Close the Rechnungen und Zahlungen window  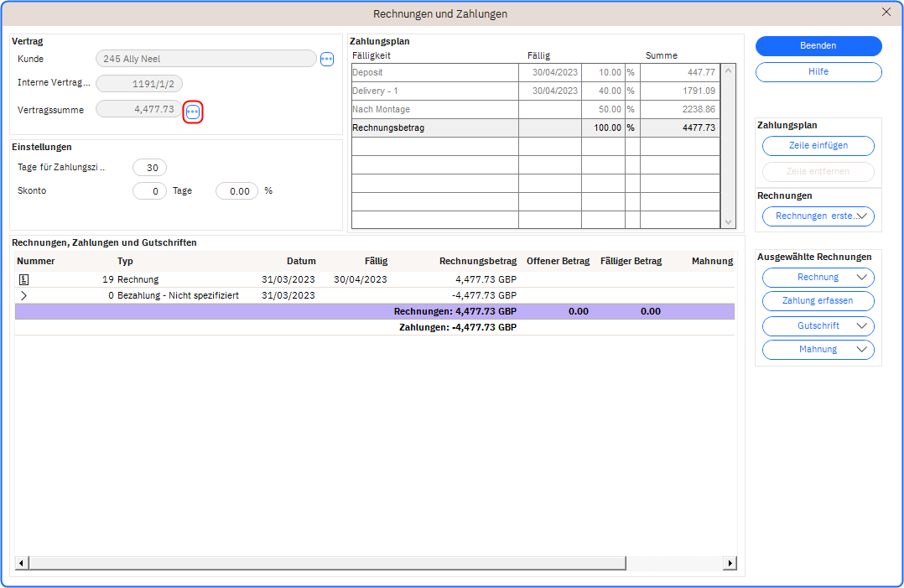pos(886,13)
